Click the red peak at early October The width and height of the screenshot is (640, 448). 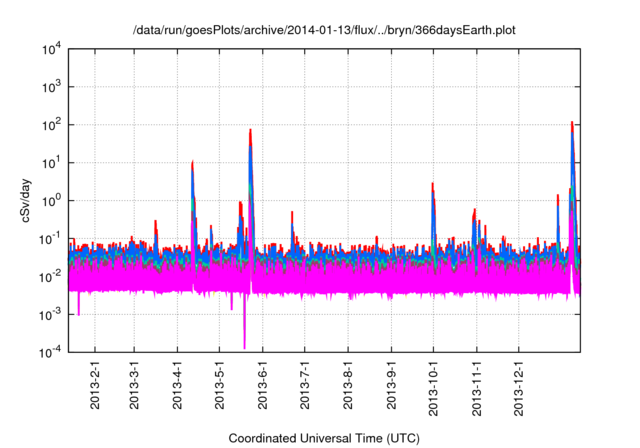click(x=433, y=186)
